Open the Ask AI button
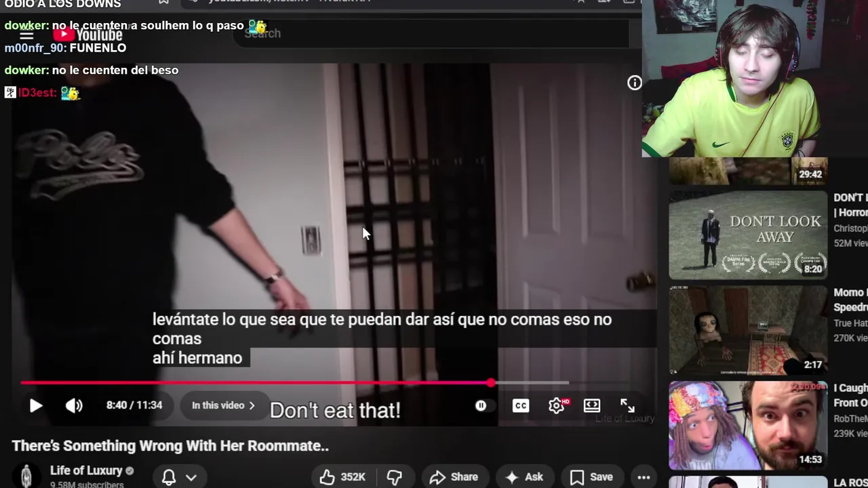Viewport: 868px width, 488px height. (x=524, y=477)
